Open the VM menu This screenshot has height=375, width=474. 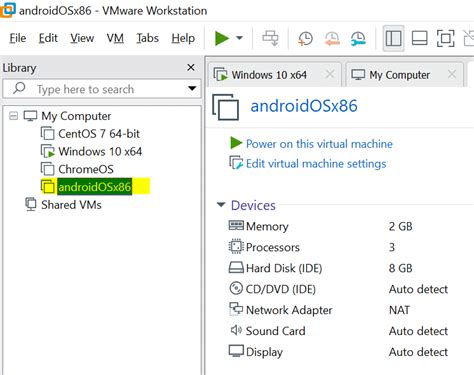point(115,38)
